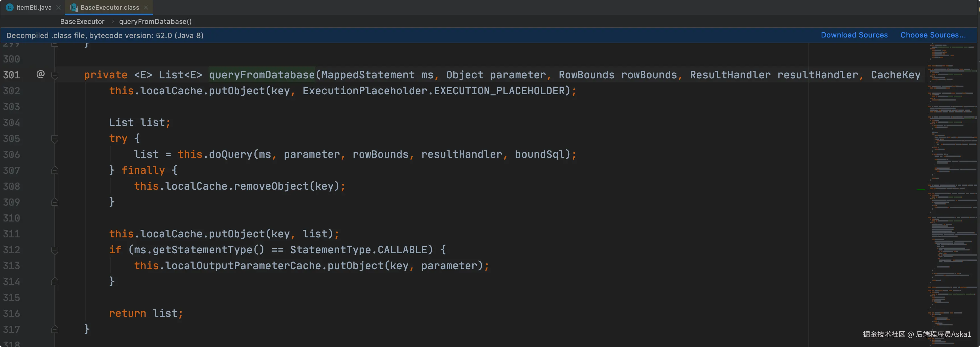The image size is (980, 347).
Task: Click the fold end marker at line 309
Action: point(55,202)
